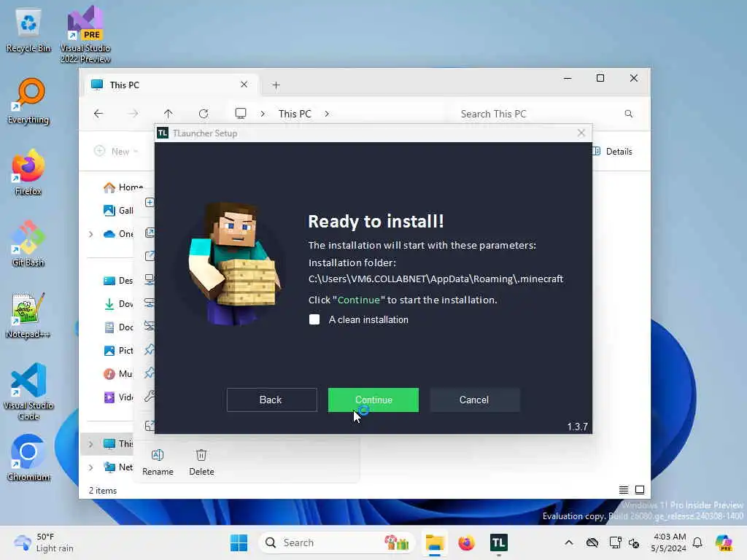Click the Back button in TLauncher Setup
Screen dimensions: 747x560
click(271, 400)
